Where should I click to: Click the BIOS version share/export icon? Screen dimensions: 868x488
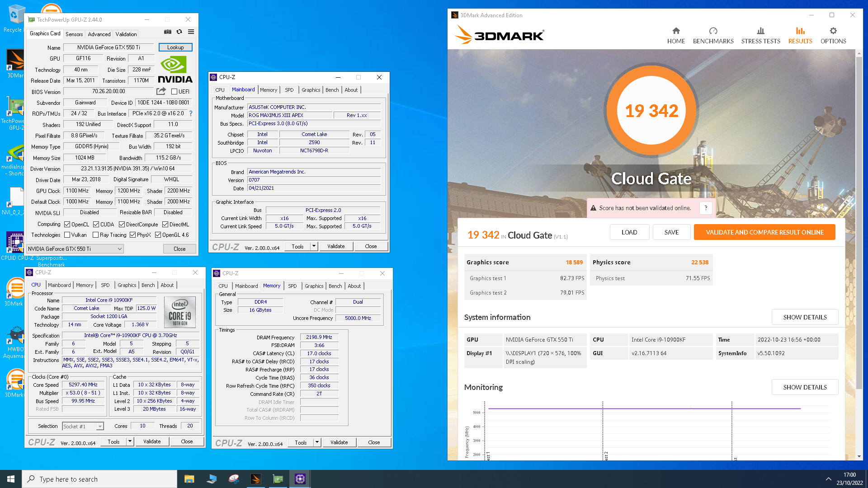(161, 91)
